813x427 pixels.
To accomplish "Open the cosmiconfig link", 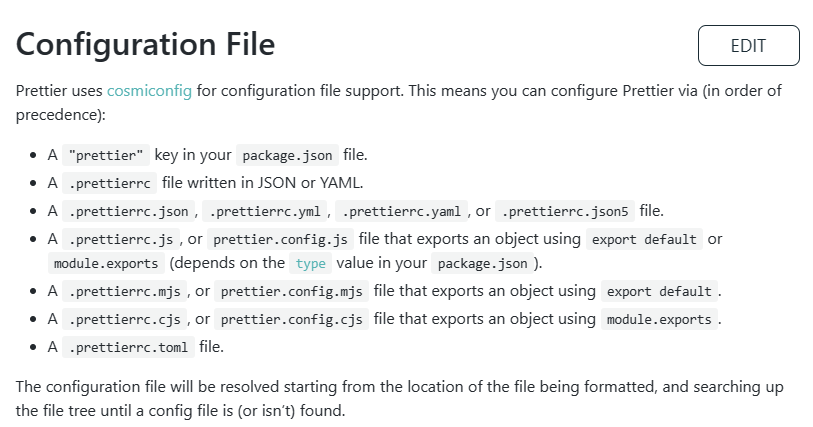I will [149, 91].
